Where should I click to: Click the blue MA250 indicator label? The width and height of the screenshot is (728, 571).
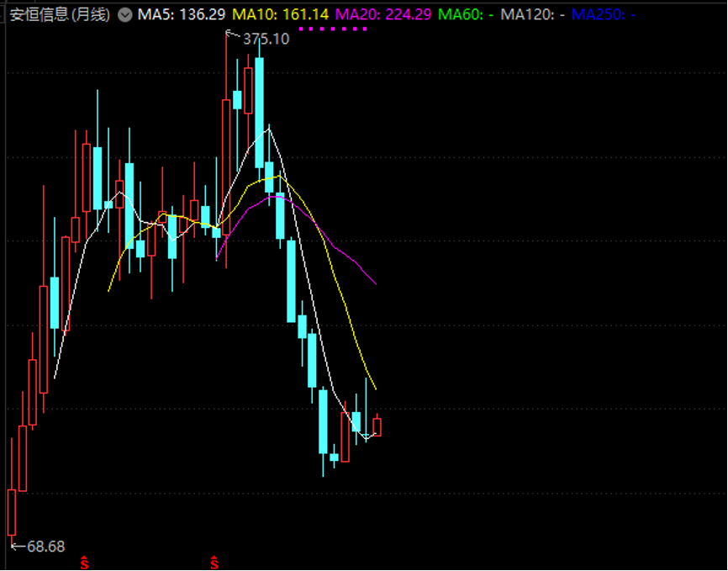[603, 14]
